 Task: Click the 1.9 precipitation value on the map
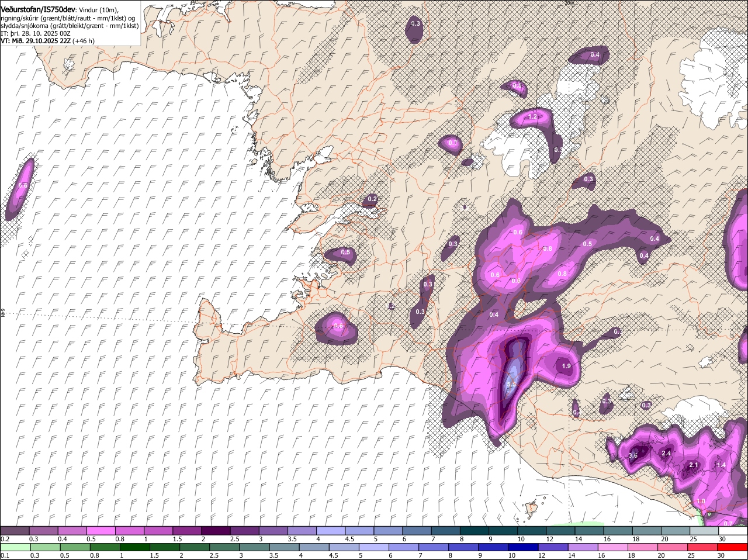(x=566, y=367)
